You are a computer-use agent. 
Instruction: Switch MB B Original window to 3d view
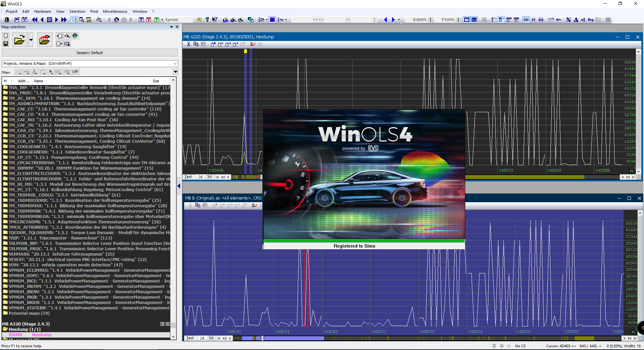pyautogui.click(x=211, y=338)
